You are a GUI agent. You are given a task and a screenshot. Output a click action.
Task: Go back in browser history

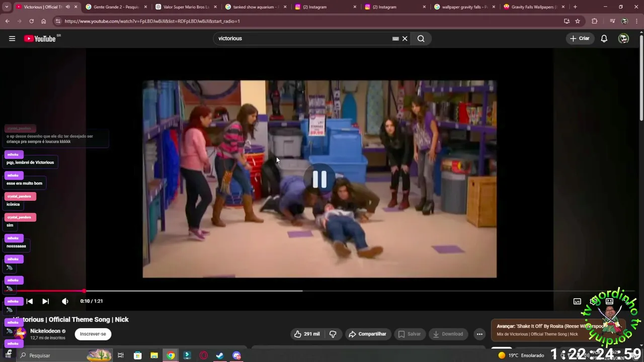click(7, 21)
